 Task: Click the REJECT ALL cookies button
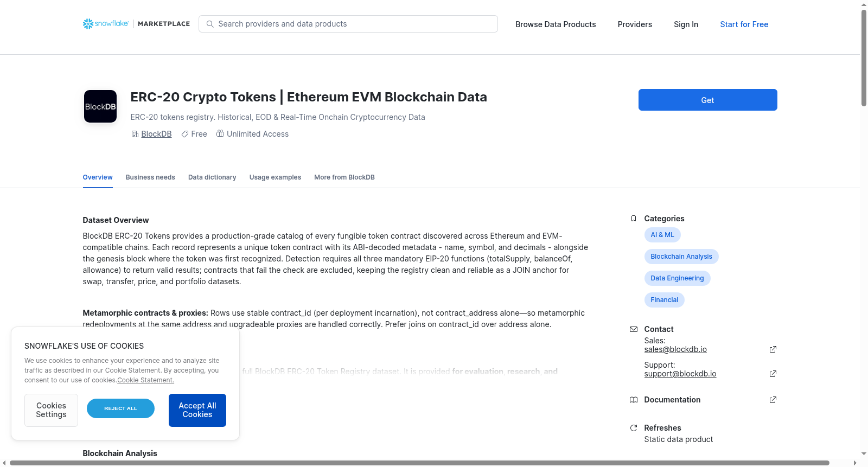(120, 408)
